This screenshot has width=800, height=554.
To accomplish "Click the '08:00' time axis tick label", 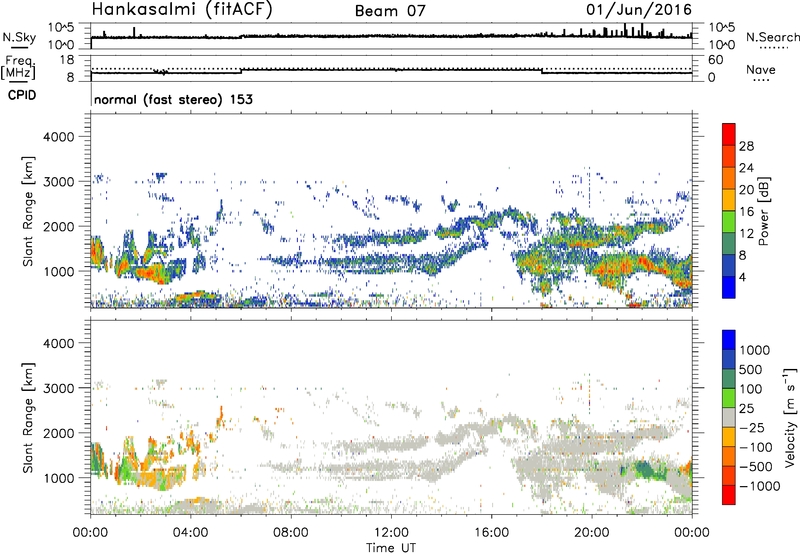I will (291, 533).
